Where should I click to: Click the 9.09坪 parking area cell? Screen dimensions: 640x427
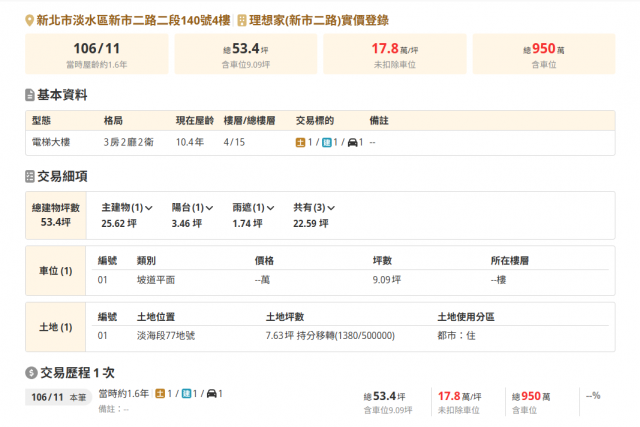387,280
